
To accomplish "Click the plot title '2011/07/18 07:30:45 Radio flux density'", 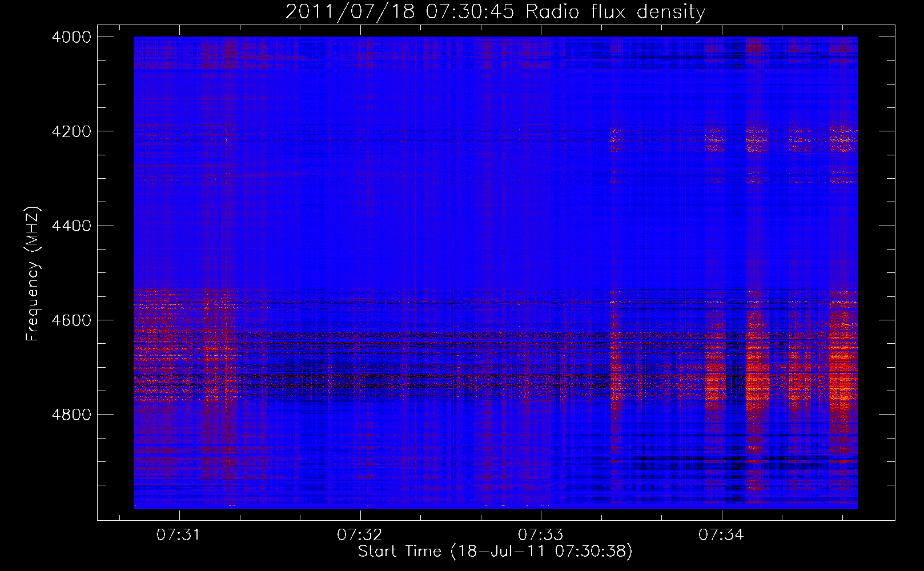I will pos(495,11).
